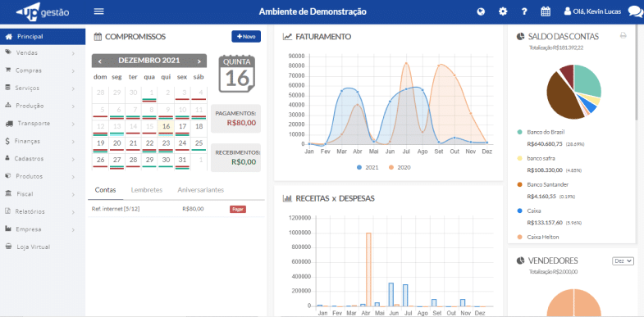This screenshot has height=317, width=644.
Task: Click the Empresa factory icon
Action: point(8,229)
